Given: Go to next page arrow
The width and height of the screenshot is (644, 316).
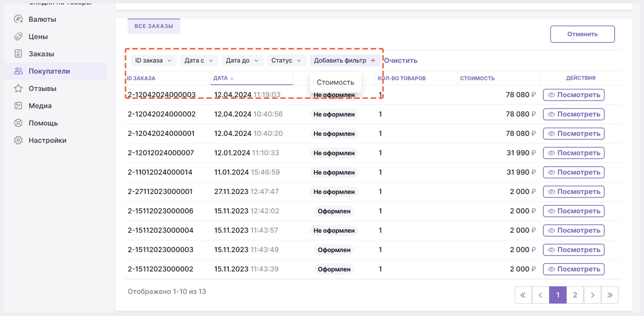Looking at the screenshot, I should [x=593, y=295].
